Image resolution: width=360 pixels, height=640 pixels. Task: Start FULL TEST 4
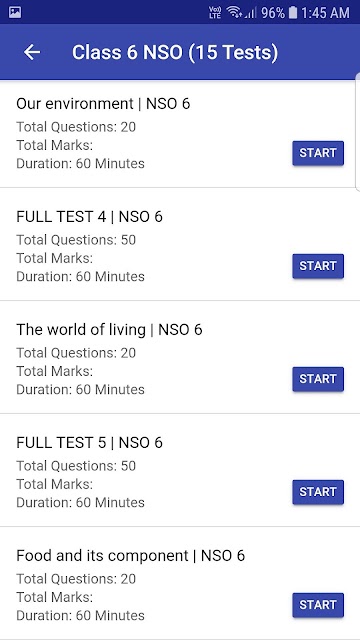318,266
